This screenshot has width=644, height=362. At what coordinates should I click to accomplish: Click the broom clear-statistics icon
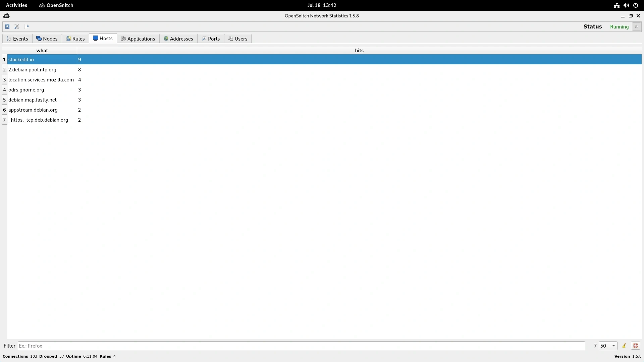[x=624, y=346]
